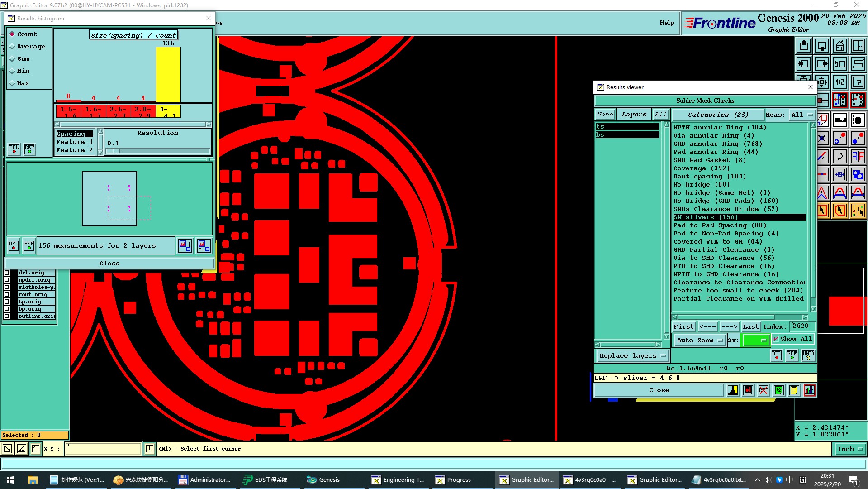Click the question mark help icon
The height and width of the screenshot is (489, 868).
point(858,82)
